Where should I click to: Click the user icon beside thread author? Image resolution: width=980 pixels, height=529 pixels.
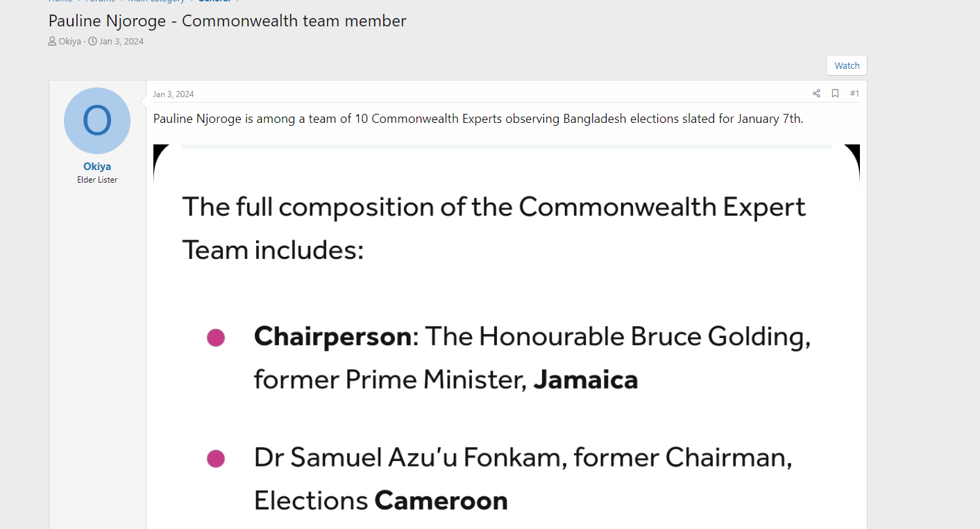[x=53, y=42]
